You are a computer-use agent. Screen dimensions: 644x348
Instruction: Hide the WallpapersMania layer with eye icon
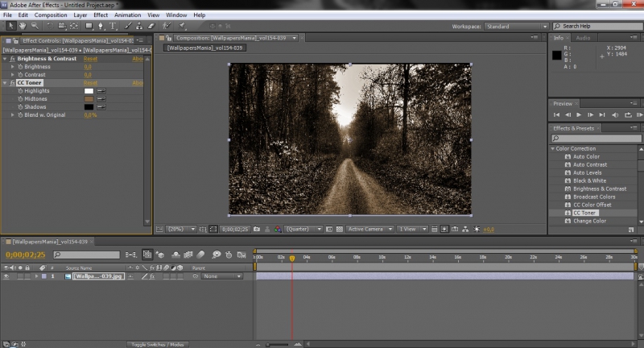coord(6,276)
